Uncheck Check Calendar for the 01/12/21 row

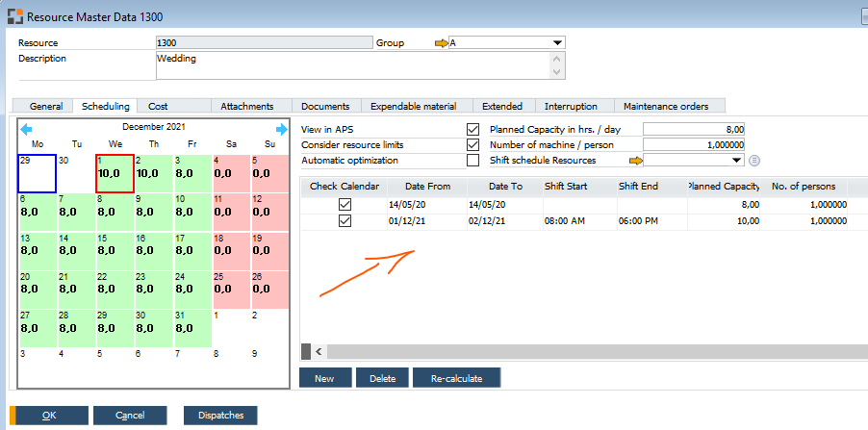point(345,221)
